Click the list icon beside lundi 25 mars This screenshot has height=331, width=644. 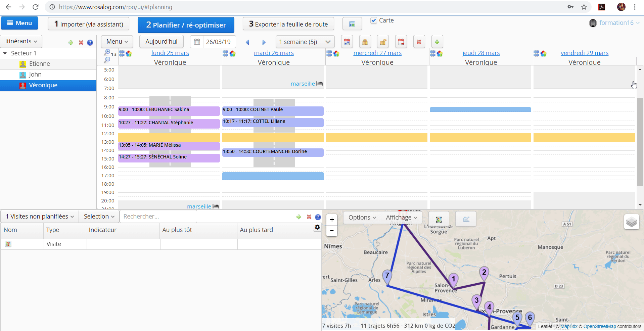pos(122,53)
